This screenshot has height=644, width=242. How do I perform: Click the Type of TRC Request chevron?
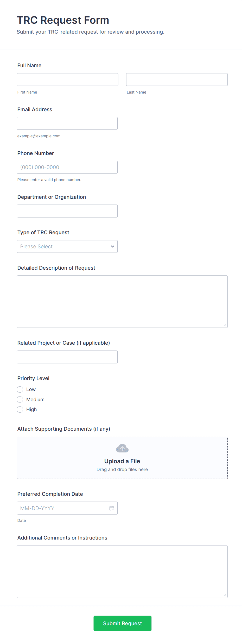pos(112,246)
